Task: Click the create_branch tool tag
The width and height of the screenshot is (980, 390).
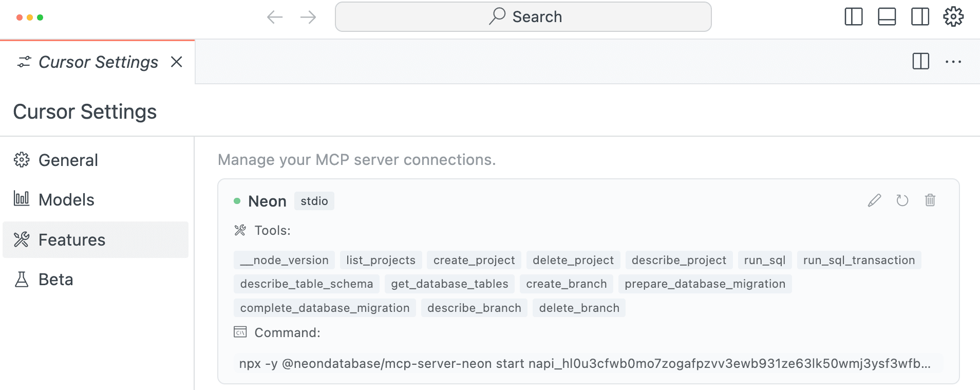Action: (x=566, y=284)
